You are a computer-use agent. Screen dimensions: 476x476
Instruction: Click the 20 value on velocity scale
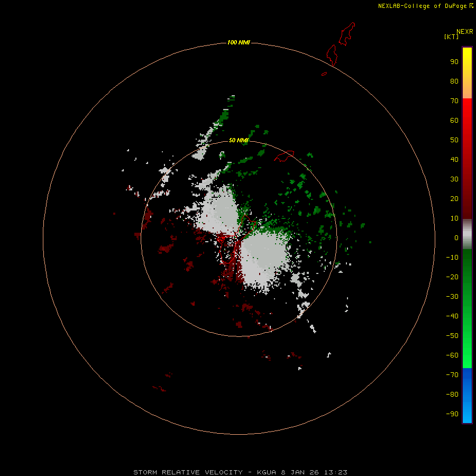point(454,199)
